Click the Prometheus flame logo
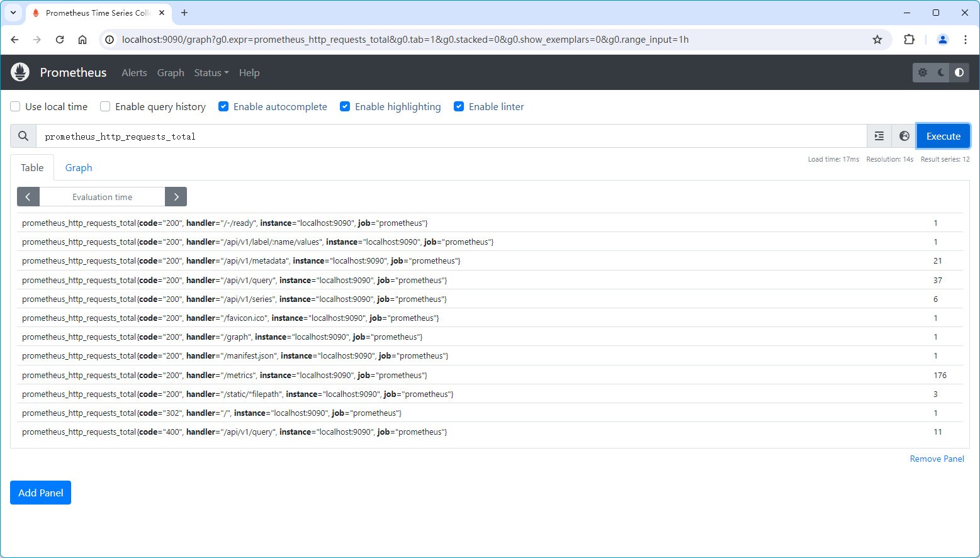 tap(20, 72)
